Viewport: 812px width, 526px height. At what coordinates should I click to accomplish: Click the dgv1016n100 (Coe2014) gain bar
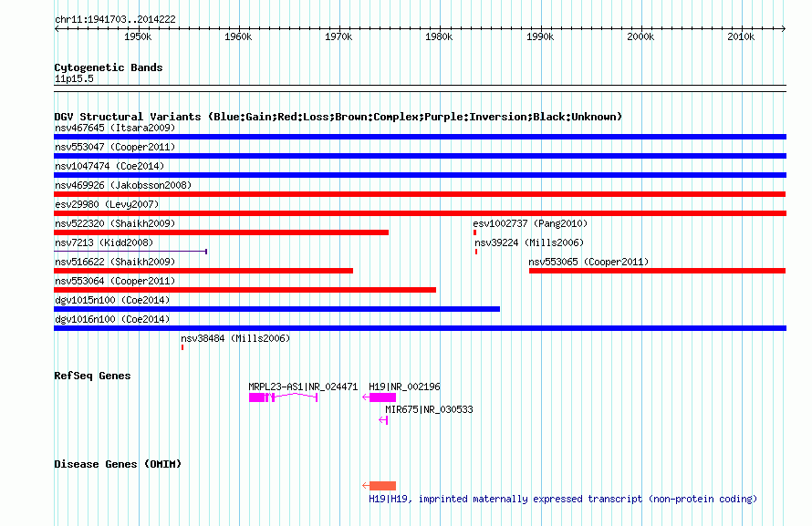point(420,328)
